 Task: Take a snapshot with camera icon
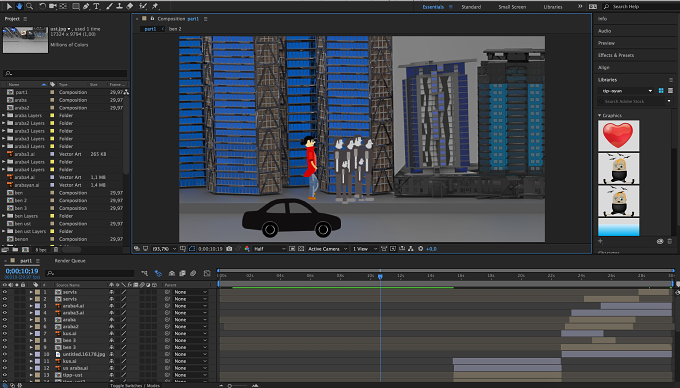point(229,249)
